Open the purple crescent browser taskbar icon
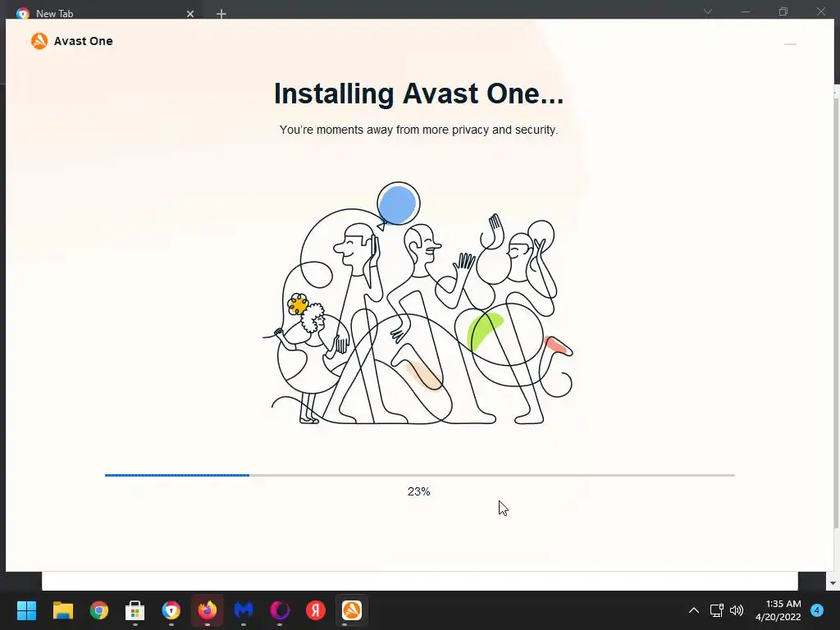Image resolution: width=840 pixels, height=630 pixels. pos(280,610)
